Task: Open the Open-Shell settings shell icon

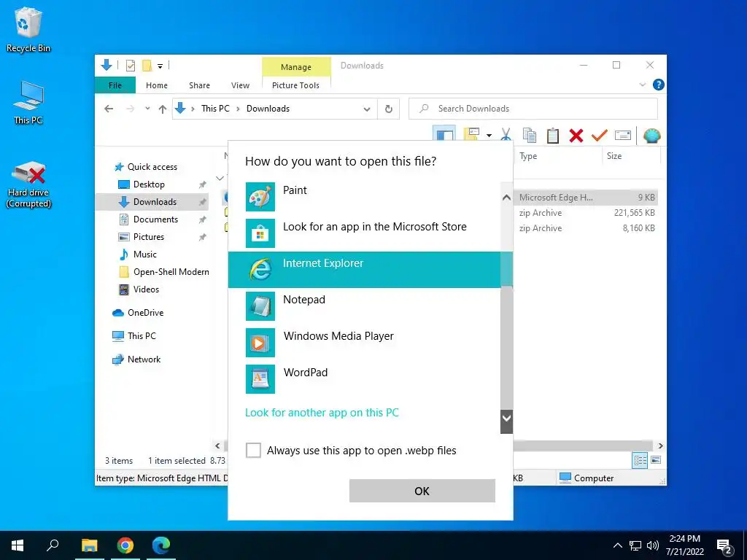Action: (x=651, y=136)
